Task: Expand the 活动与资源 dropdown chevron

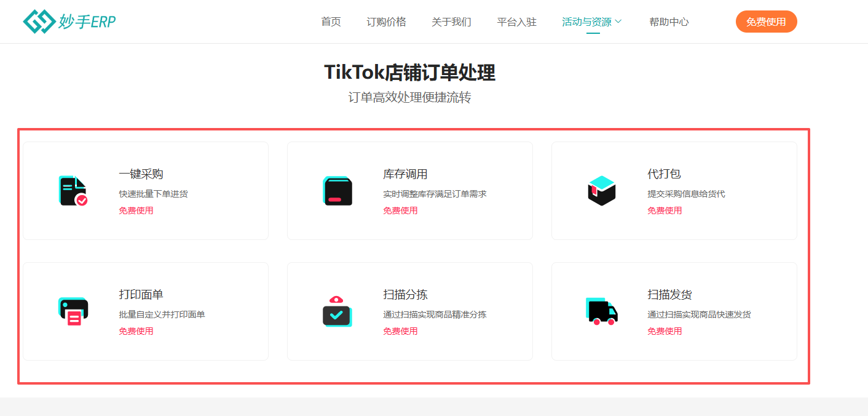Action: [x=618, y=22]
